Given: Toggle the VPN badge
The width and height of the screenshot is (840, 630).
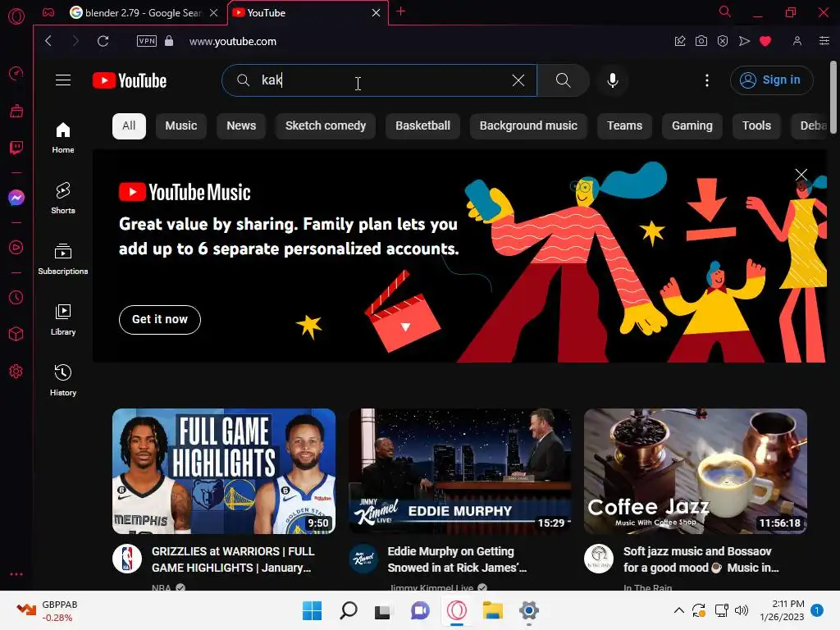Looking at the screenshot, I should pyautogui.click(x=147, y=41).
